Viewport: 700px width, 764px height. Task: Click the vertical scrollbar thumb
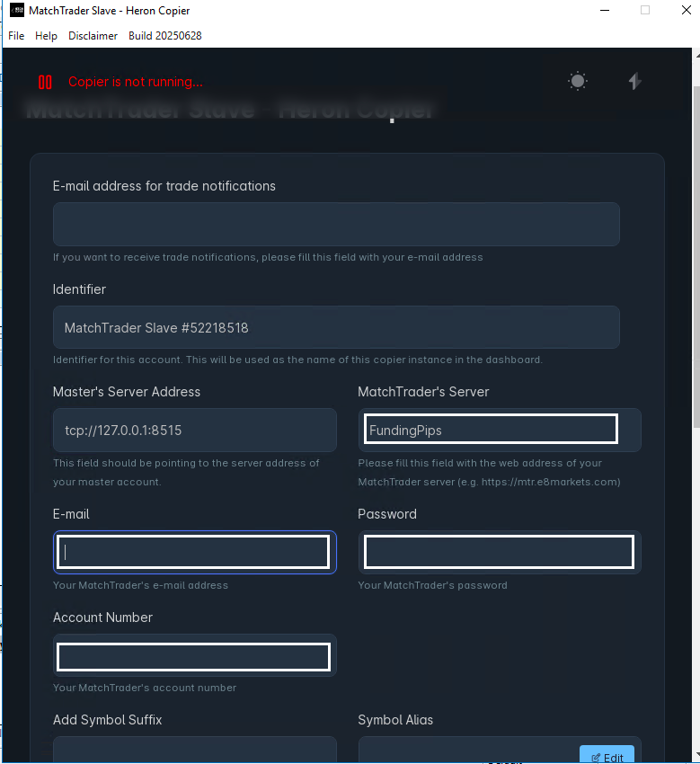tap(696, 256)
